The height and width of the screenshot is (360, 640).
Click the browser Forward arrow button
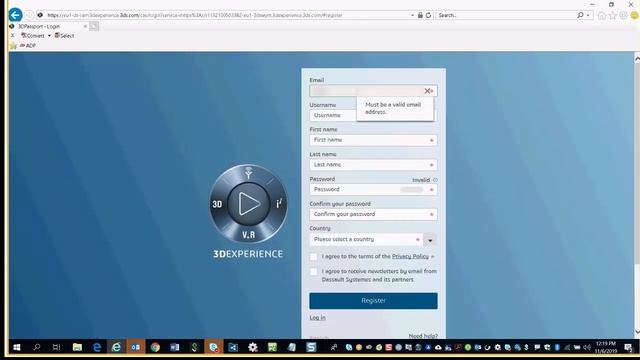pyautogui.click(x=29, y=15)
